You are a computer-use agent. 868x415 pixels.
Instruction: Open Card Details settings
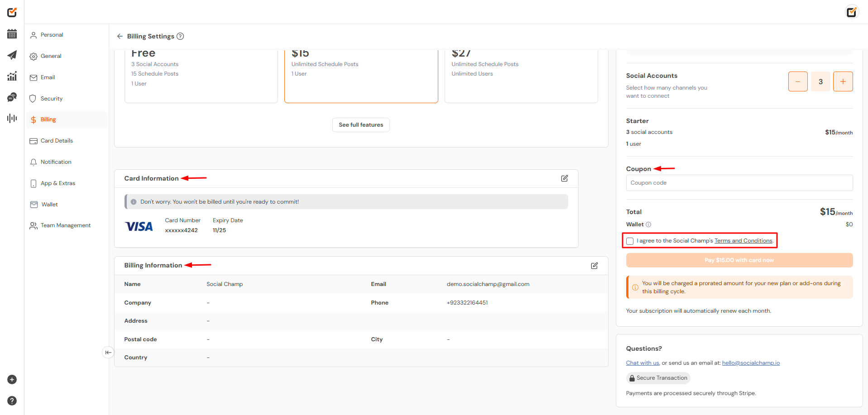(67, 141)
